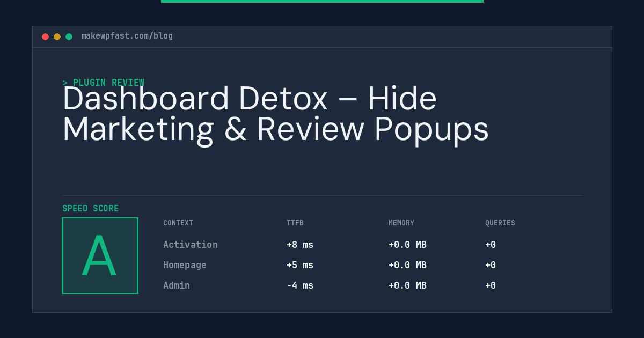
Task: Click the makewpfast.com/blog address text
Action: click(127, 36)
